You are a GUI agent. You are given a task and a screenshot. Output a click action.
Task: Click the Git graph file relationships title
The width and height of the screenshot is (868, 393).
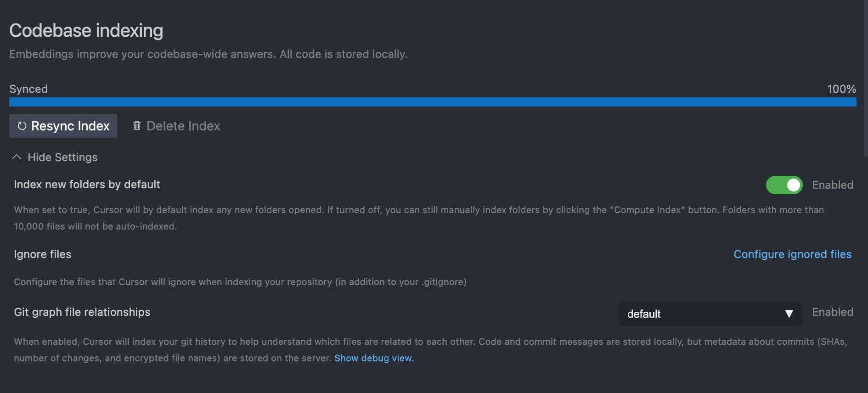point(82,312)
